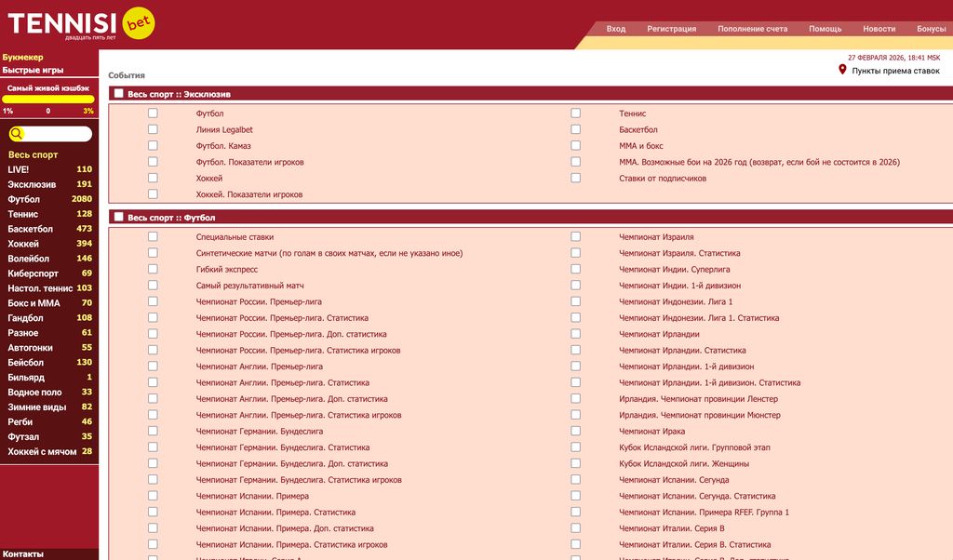
Task: Tick the Чемпионат России. Премьер-лига checkbox
Action: click(x=153, y=301)
